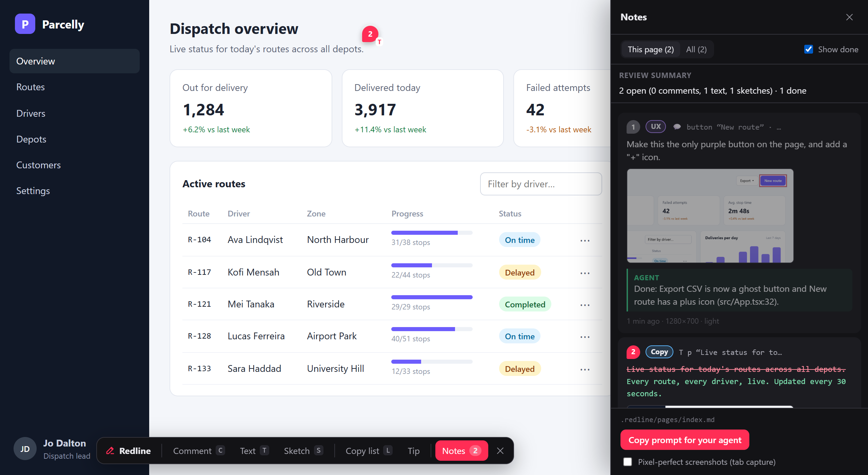Open row actions menu for R-104

585,240
